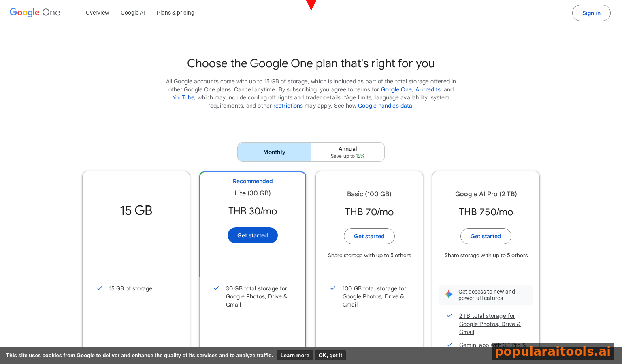Select the Google AI menu item
This screenshot has width=622, height=364.
coord(133,13)
